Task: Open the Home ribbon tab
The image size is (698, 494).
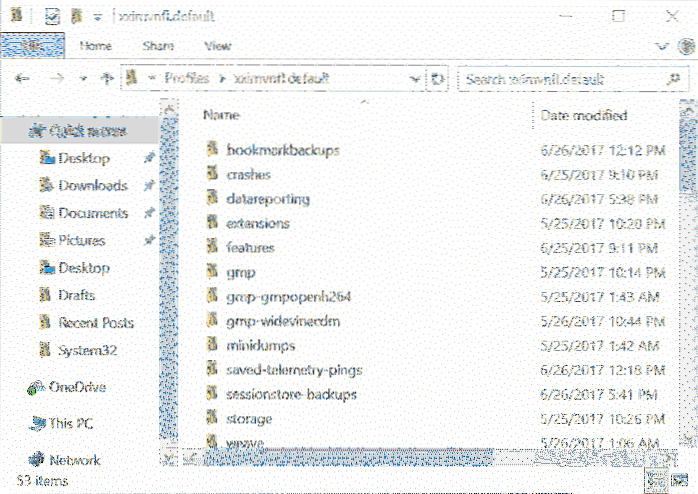Action: (95, 46)
